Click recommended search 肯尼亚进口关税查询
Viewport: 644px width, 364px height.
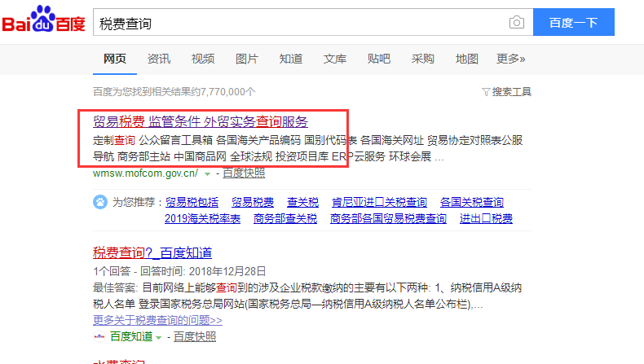coord(379,202)
